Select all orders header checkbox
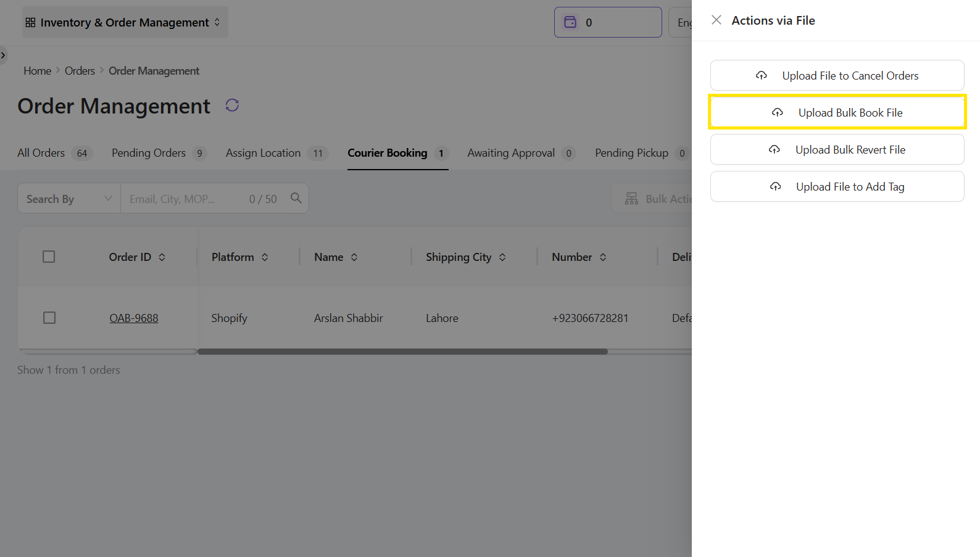Image resolution: width=980 pixels, height=557 pixels. click(x=49, y=257)
